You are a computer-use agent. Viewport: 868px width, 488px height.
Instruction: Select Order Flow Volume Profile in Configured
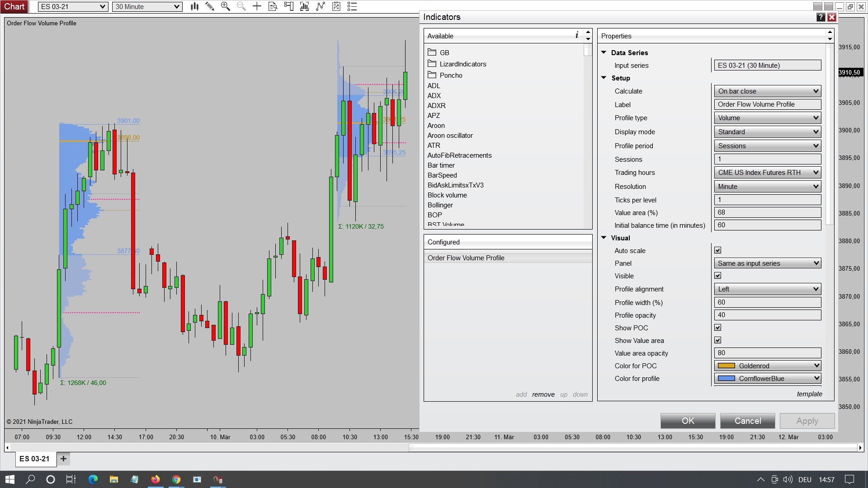coord(466,258)
